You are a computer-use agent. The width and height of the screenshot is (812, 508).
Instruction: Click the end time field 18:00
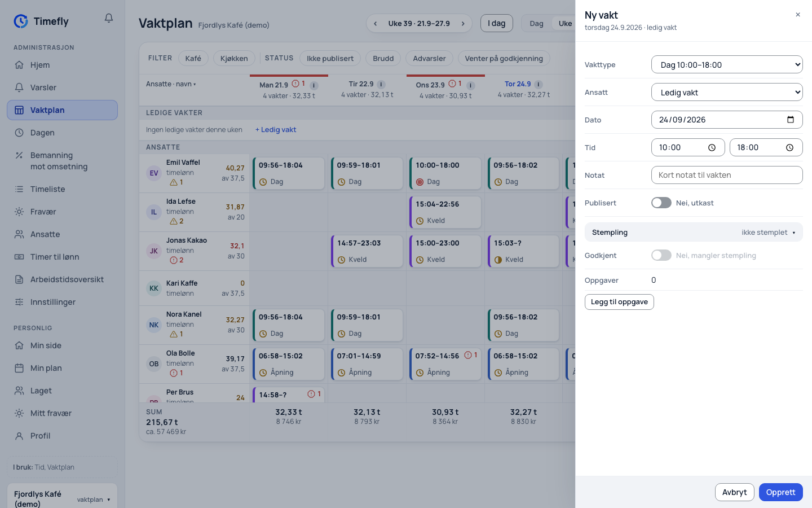point(766,147)
